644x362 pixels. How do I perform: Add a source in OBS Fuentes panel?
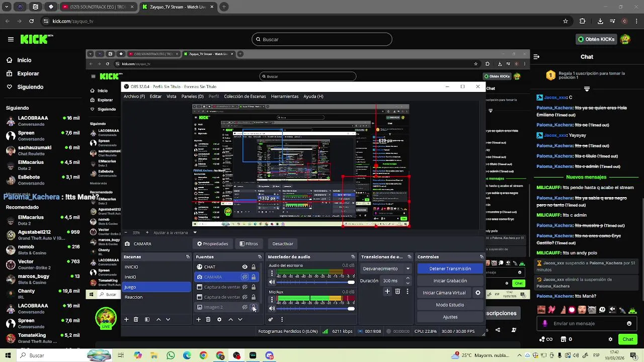pyautogui.click(x=198, y=319)
